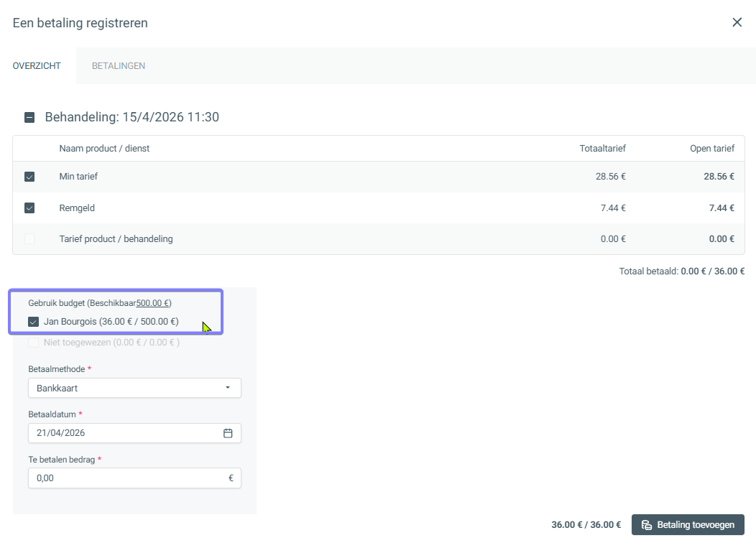The width and height of the screenshot is (756, 548).
Task: Select the Overzicht tab
Action: (x=37, y=66)
